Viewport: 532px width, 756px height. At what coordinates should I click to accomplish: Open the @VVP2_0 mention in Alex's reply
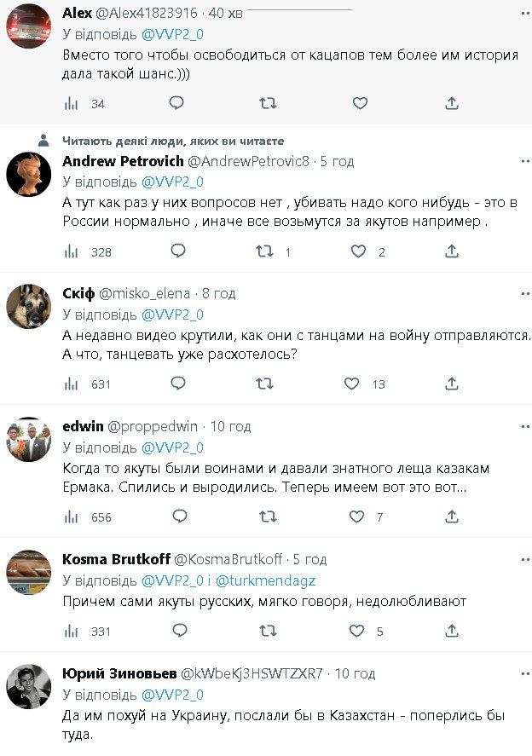point(171,34)
